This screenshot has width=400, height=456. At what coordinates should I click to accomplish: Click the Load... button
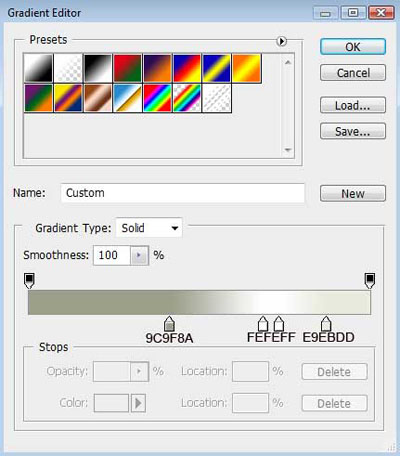pos(353,105)
